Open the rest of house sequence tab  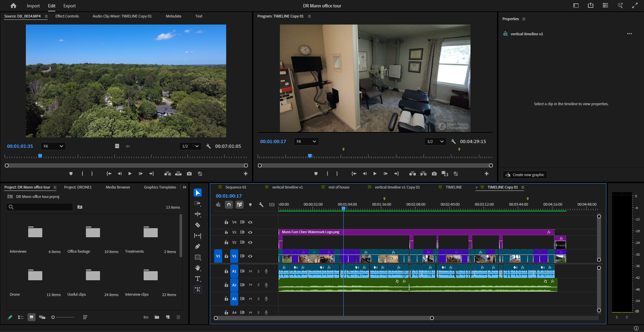point(339,187)
